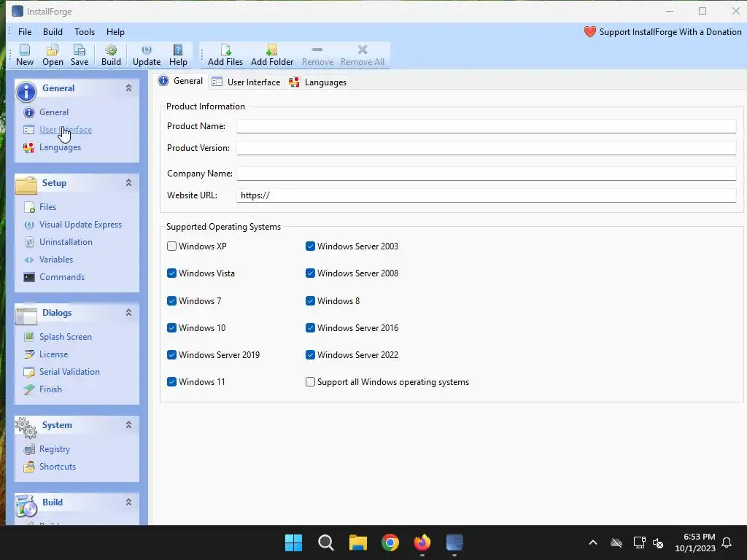Click the Splash Screen icon

[29, 337]
